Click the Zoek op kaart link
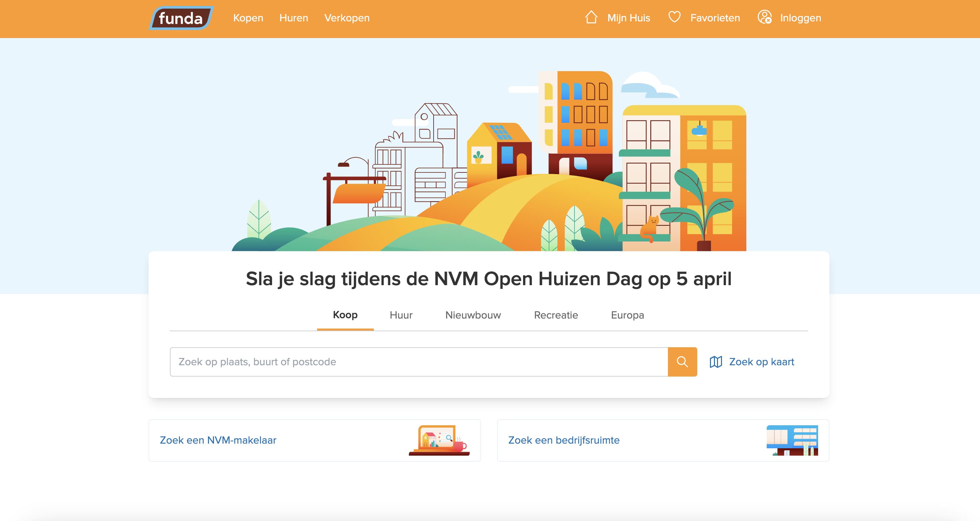This screenshot has height=521, width=980. [x=761, y=362]
